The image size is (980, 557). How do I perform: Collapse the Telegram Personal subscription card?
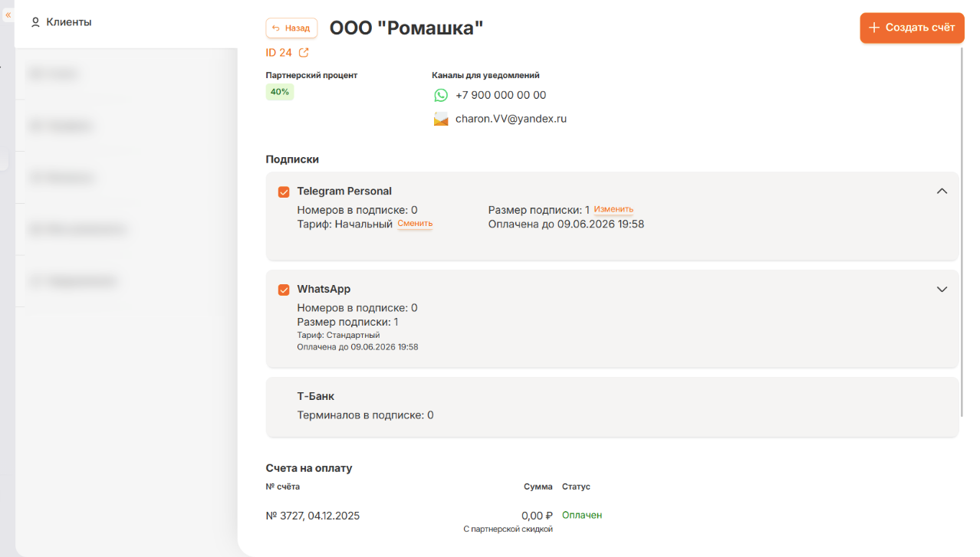[942, 192]
